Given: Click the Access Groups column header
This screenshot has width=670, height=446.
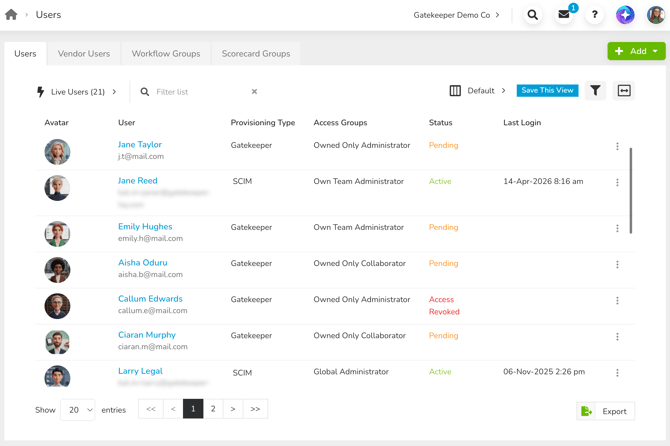Looking at the screenshot, I should click(x=340, y=123).
